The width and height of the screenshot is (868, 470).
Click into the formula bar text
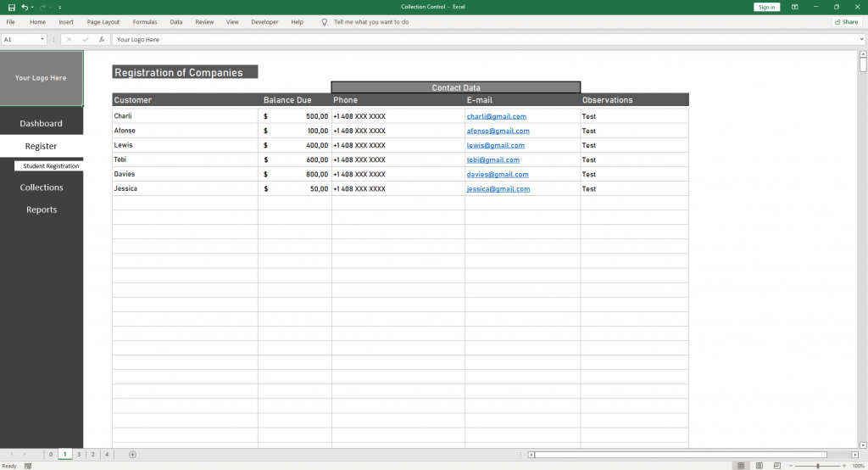coord(484,39)
